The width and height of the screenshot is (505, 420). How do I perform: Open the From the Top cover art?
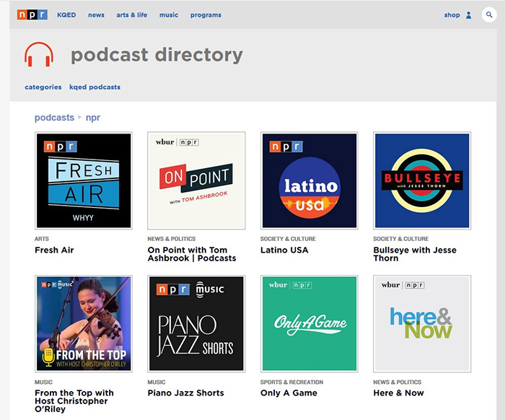(x=84, y=324)
